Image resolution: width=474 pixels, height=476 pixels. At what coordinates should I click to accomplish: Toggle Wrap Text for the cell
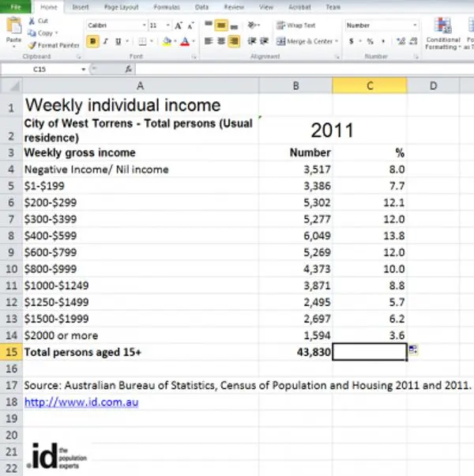[296, 25]
